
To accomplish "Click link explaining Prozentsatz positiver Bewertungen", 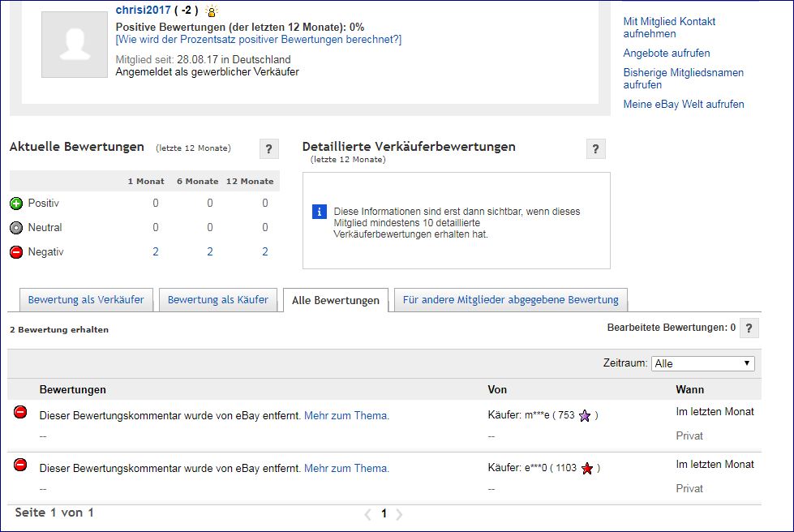I will point(259,40).
